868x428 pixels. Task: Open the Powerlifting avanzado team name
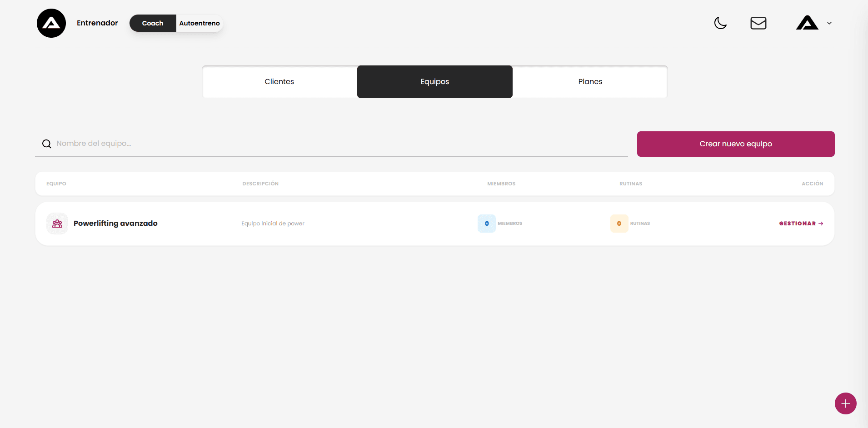click(x=115, y=224)
